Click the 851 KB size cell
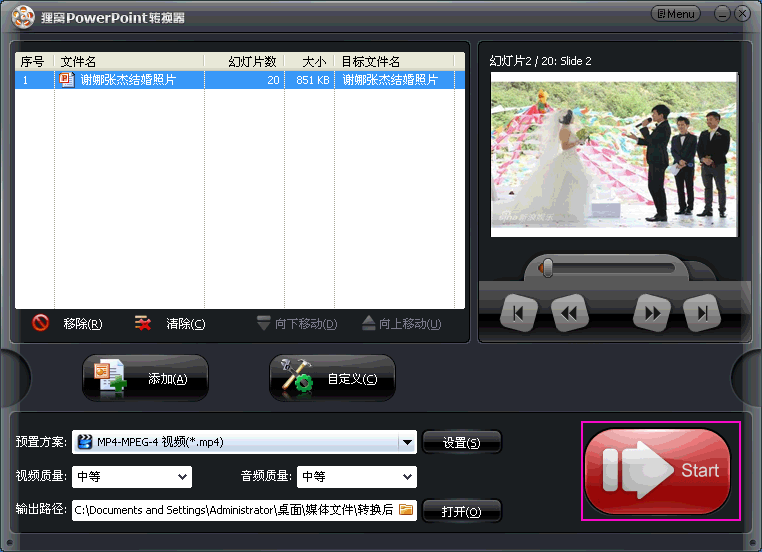Image resolution: width=762 pixels, height=552 pixels. tap(310, 80)
